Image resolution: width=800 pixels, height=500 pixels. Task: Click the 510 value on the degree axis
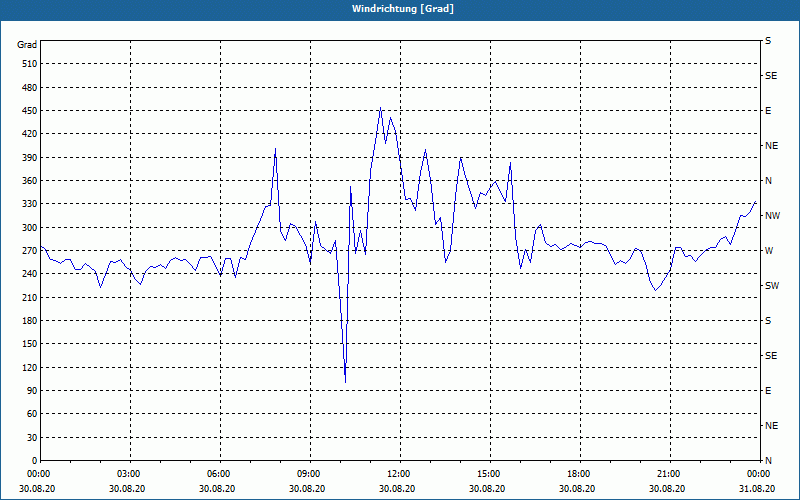(29, 64)
